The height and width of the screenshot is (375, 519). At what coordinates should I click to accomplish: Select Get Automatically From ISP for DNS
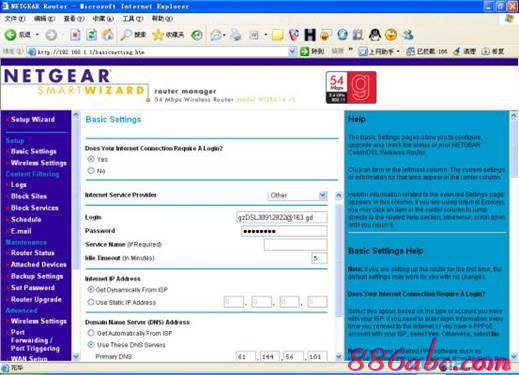[x=91, y=333]
